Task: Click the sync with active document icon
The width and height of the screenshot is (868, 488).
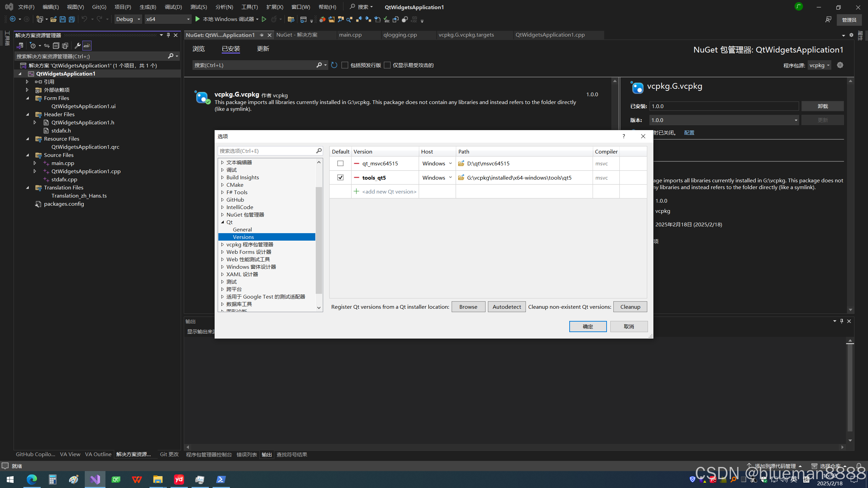Action: point(47,46)
